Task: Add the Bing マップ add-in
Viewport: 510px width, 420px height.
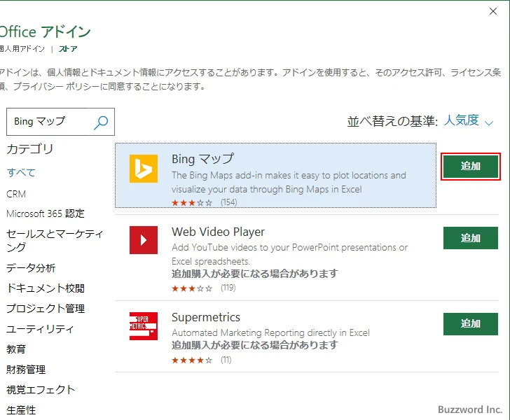Action: click(x=470, y=166)
